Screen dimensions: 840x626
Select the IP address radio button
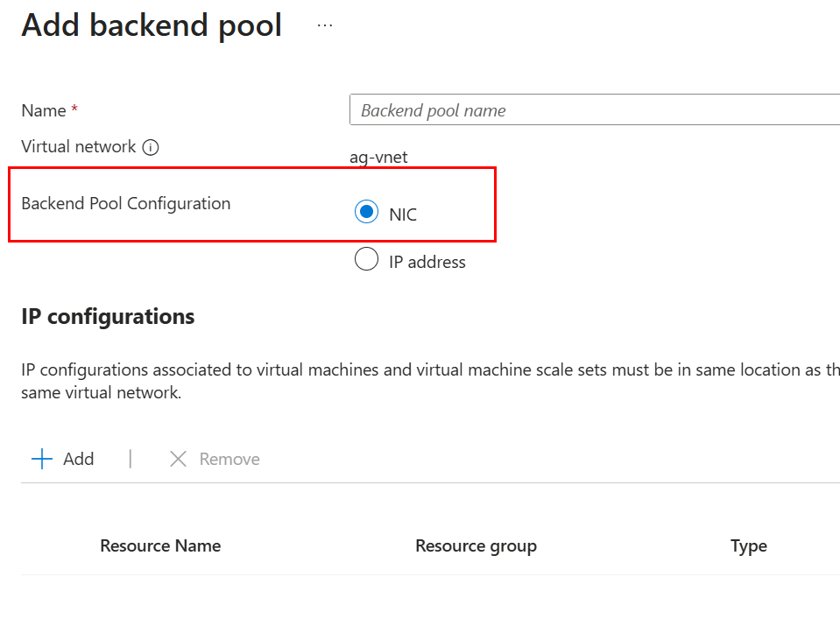pos(366,260)
